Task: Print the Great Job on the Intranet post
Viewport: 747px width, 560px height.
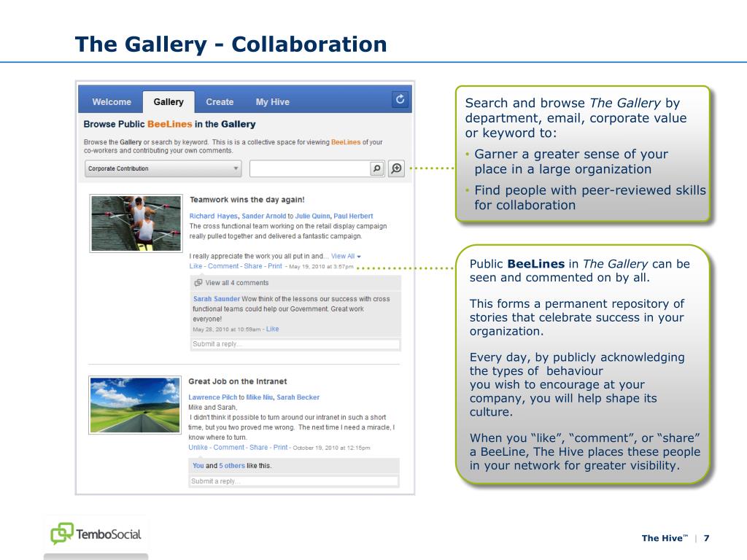Action: [x=281, y=448]
